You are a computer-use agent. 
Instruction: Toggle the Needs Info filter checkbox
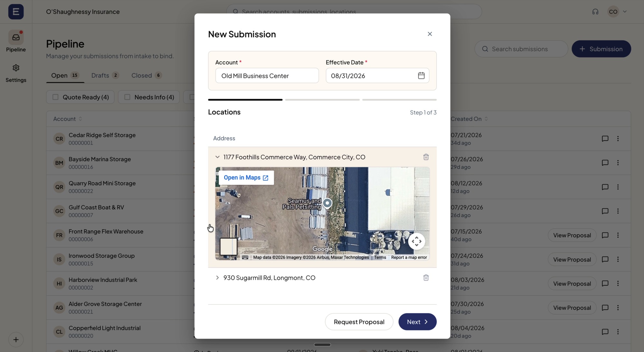point(127,97)
